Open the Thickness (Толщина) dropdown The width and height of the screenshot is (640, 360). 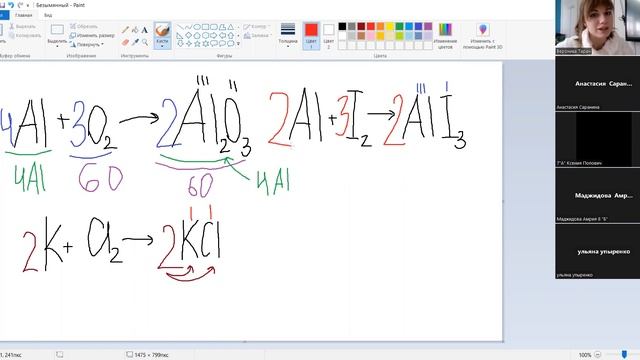(x=288, y=36)
